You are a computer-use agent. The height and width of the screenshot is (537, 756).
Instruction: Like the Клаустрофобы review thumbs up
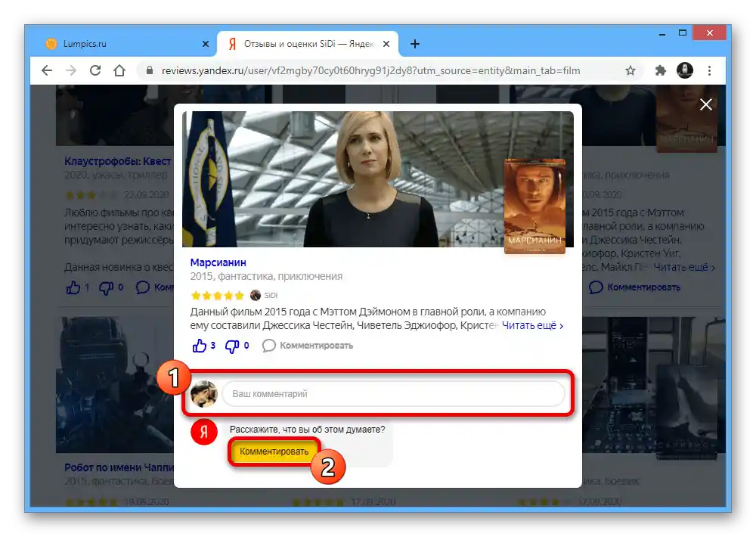(x=73, y=287)
